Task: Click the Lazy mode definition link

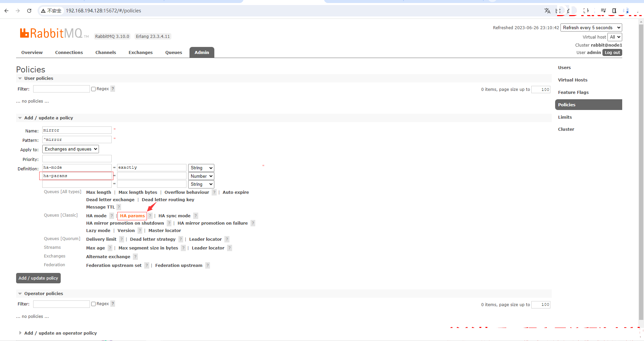Action: coord(98,231)
